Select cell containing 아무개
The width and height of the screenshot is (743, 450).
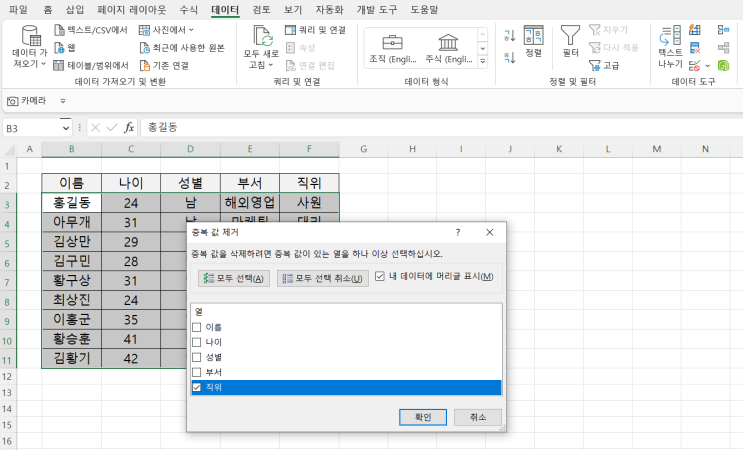pos(72,222)
